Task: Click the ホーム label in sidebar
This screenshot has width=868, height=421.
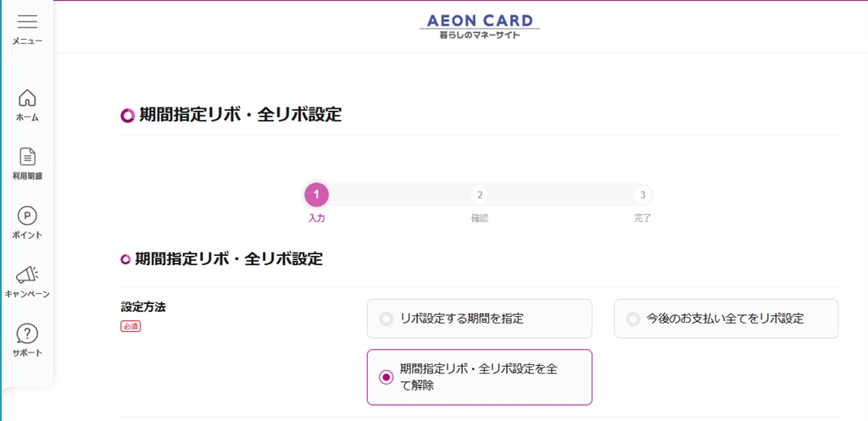Action: coord(27,118)
